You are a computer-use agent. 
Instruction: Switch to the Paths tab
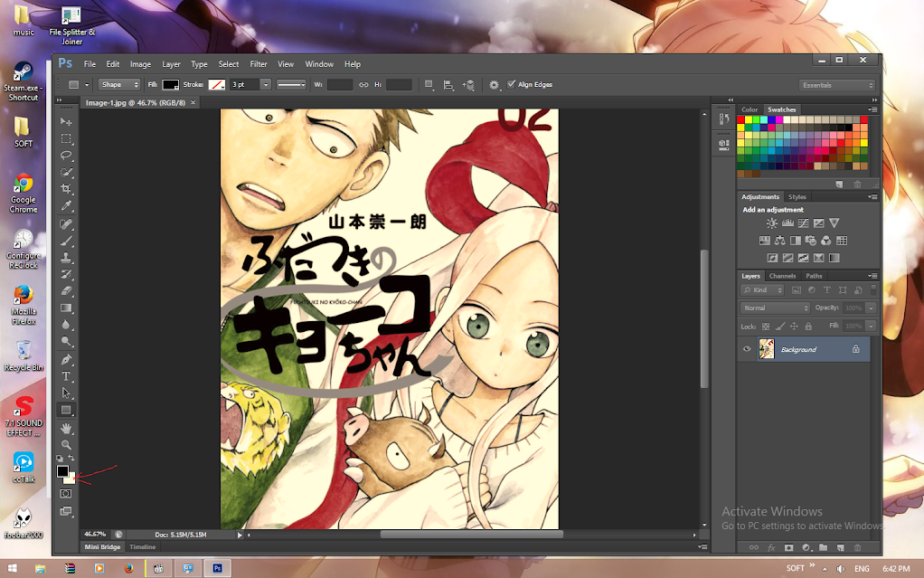[x=814, y=276]
